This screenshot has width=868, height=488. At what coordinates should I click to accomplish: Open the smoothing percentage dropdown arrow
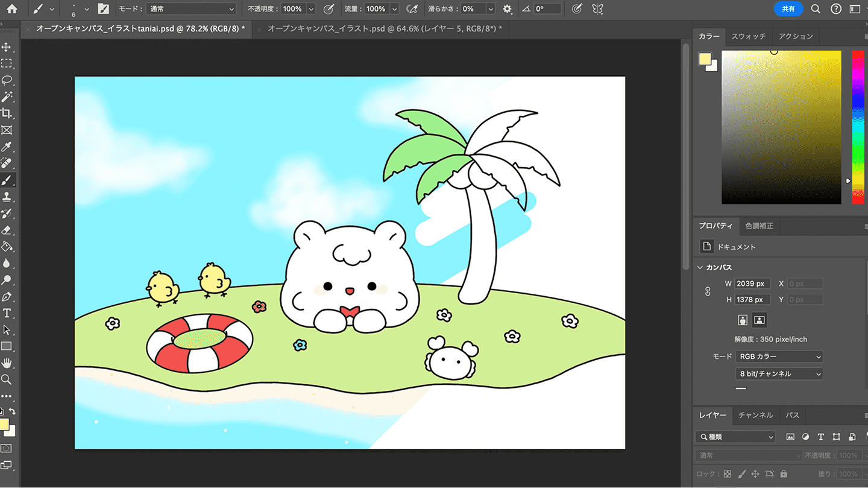(x=490, y=9)
